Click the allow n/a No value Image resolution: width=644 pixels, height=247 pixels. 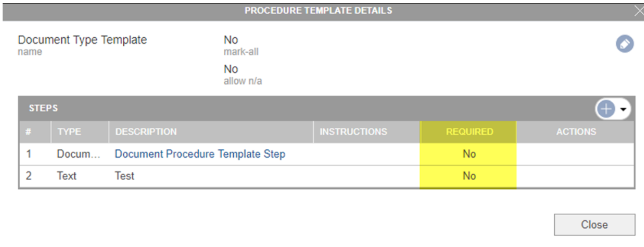point(231,69)
